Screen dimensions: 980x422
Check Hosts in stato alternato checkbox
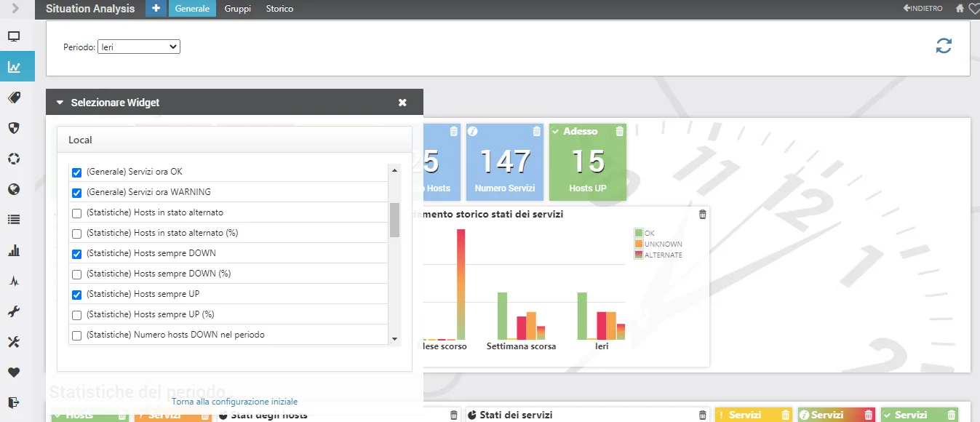76,213
